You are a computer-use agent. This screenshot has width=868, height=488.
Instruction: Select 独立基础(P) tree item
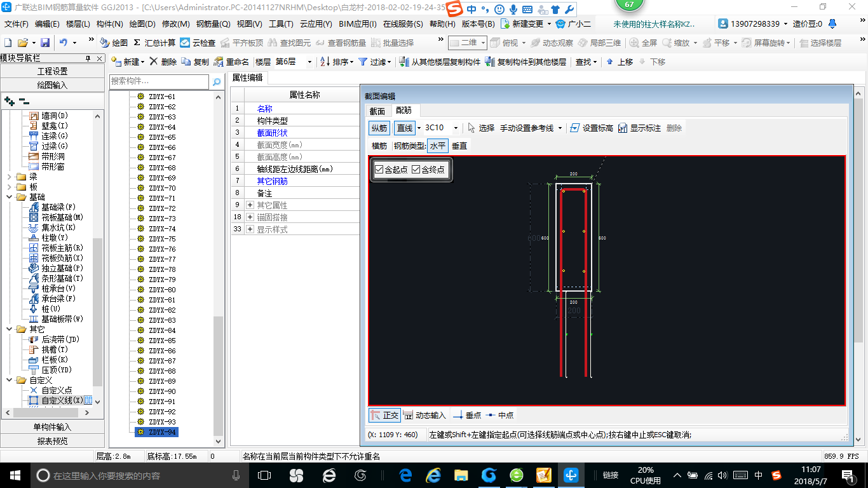coord(56,268)
